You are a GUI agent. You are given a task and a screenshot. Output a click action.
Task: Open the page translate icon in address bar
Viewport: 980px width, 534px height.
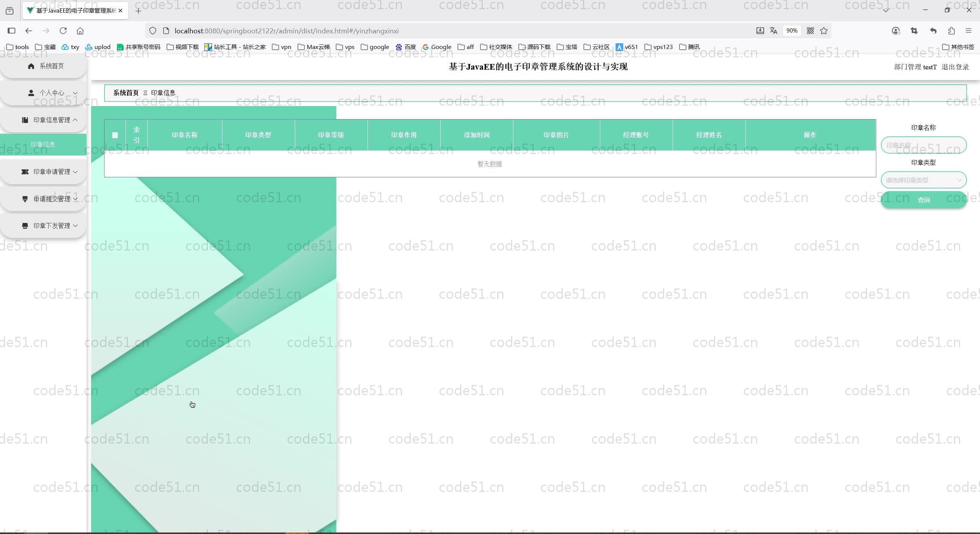click(x=773, y=31)
